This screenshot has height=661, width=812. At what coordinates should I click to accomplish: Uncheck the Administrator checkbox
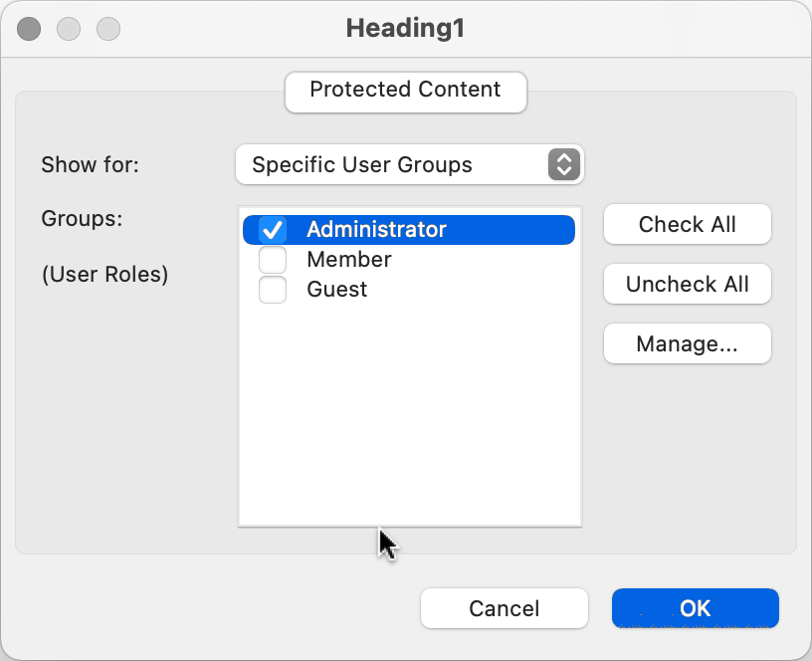273,230
